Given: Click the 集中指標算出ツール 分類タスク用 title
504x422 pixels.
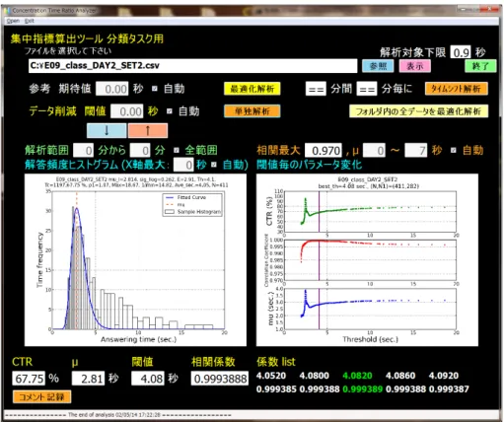Looking at the screenshot, I should click(x=87, y=38).
